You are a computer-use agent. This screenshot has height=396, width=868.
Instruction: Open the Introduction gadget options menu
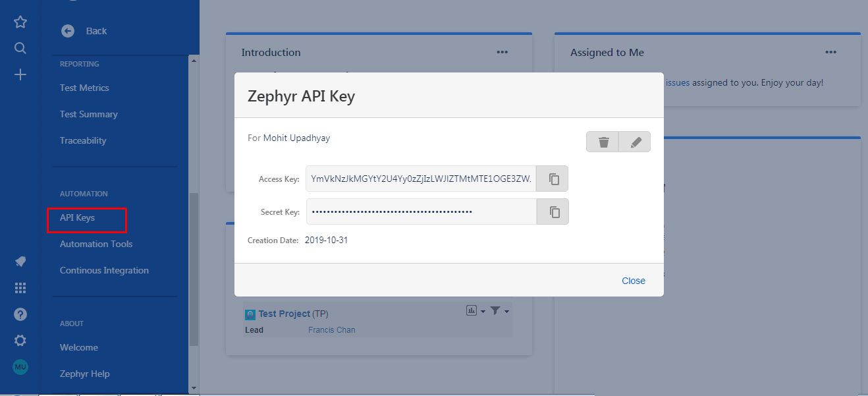(x=502, y=52)
